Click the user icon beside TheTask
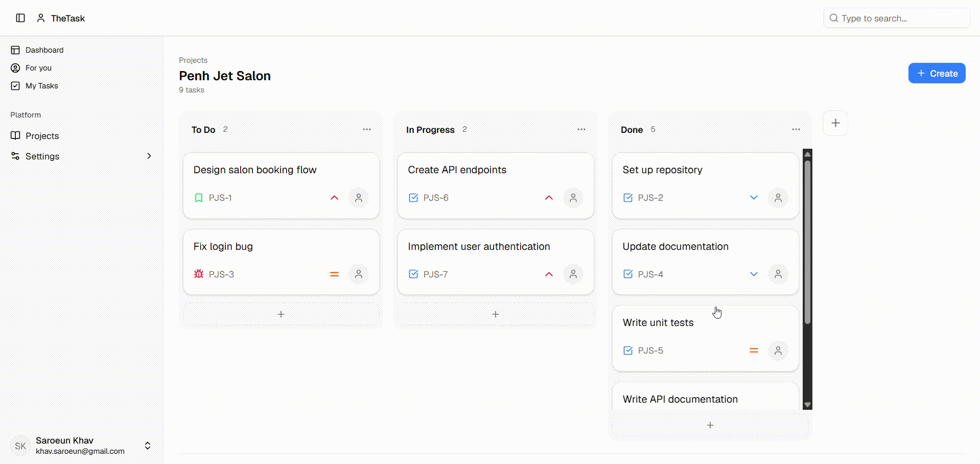 (41, 18)
